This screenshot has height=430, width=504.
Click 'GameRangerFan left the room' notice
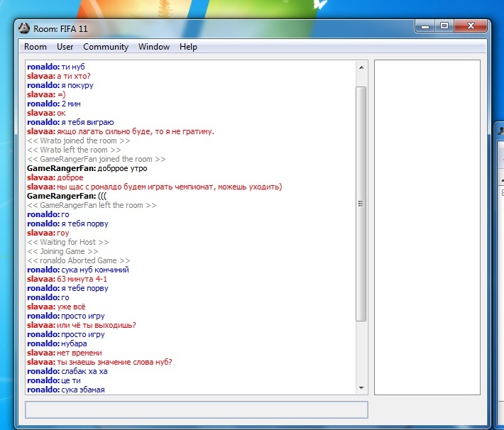click(x=92, y=205)
